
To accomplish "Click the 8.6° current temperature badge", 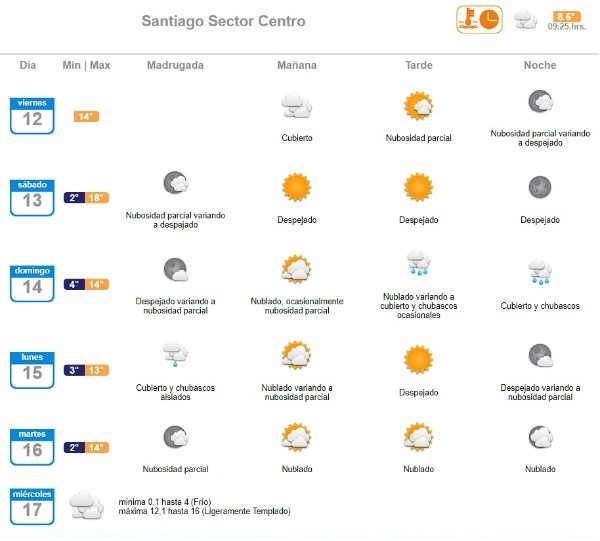I will pos(567,16).
